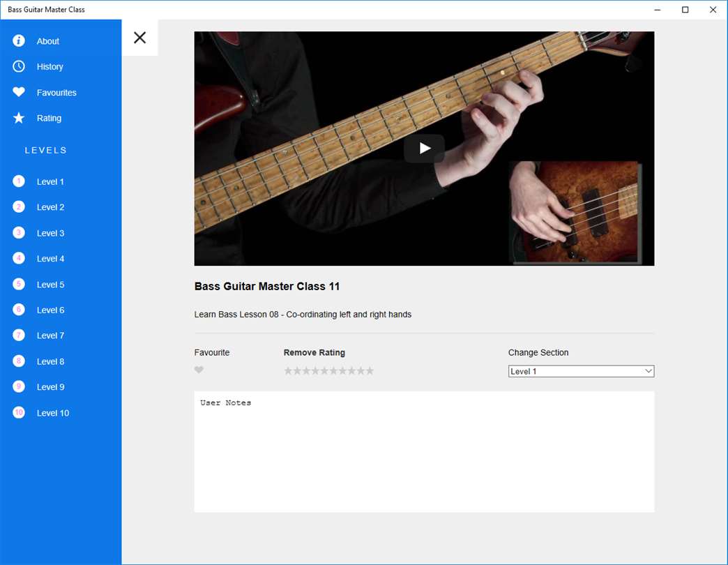728x565 pixels.
Task: Open the About menu entry
Action: [x=48, y=41]
